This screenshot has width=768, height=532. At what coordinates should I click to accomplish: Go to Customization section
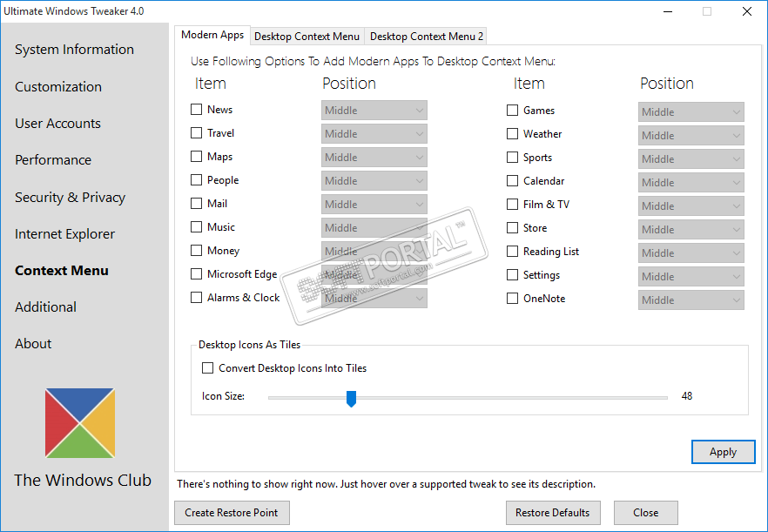58,87
